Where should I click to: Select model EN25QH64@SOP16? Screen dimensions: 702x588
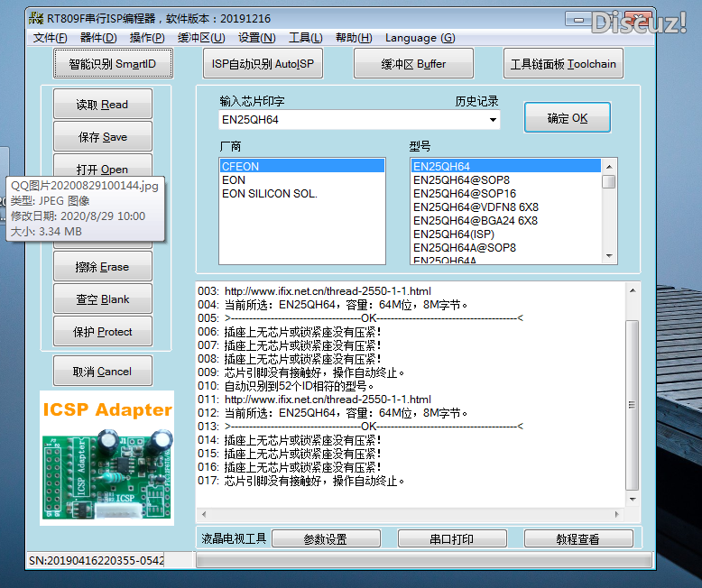point(506,193)
